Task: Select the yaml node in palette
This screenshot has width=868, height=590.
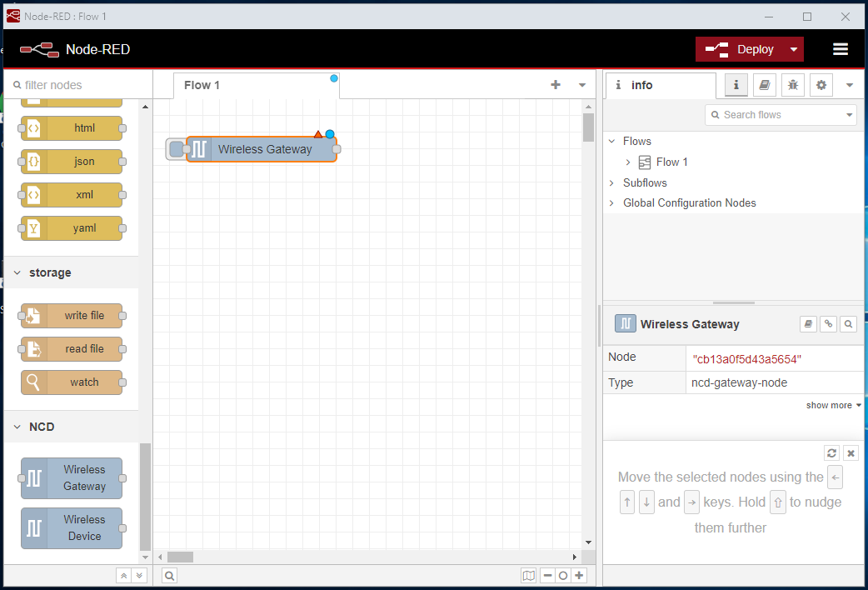Action: click(72, 227)
